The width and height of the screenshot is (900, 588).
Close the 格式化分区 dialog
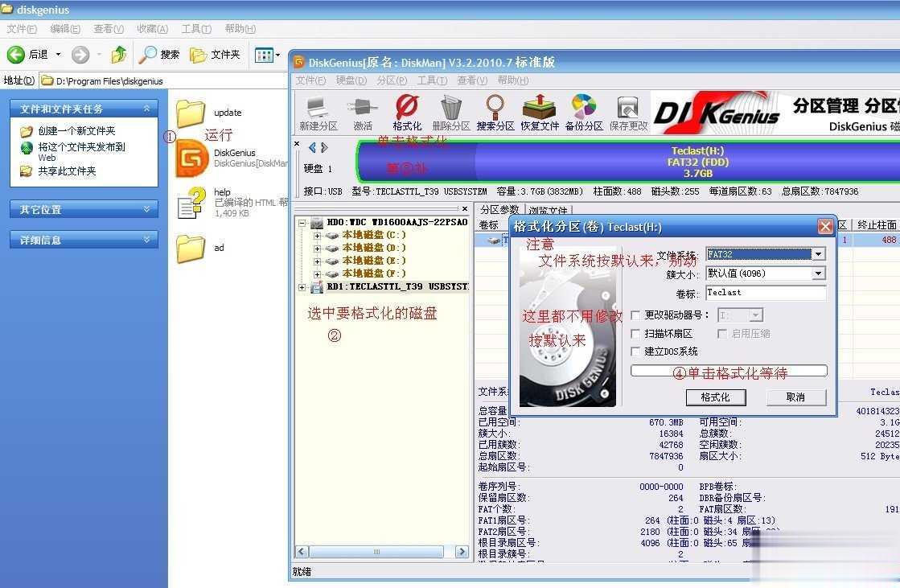[x=825, y=227]
